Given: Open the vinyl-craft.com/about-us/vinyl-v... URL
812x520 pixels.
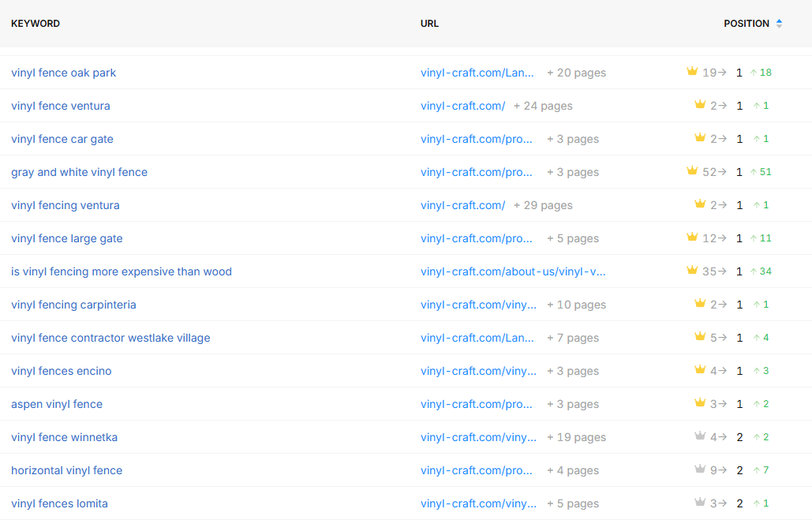Looking at the screenshot, I should pos(513,272).
